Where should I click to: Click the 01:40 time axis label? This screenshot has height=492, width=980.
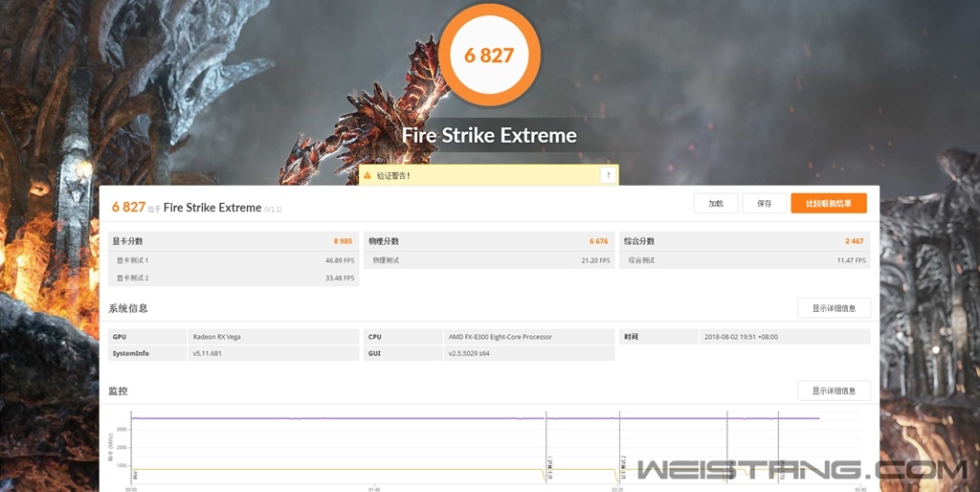click(374, 489)
